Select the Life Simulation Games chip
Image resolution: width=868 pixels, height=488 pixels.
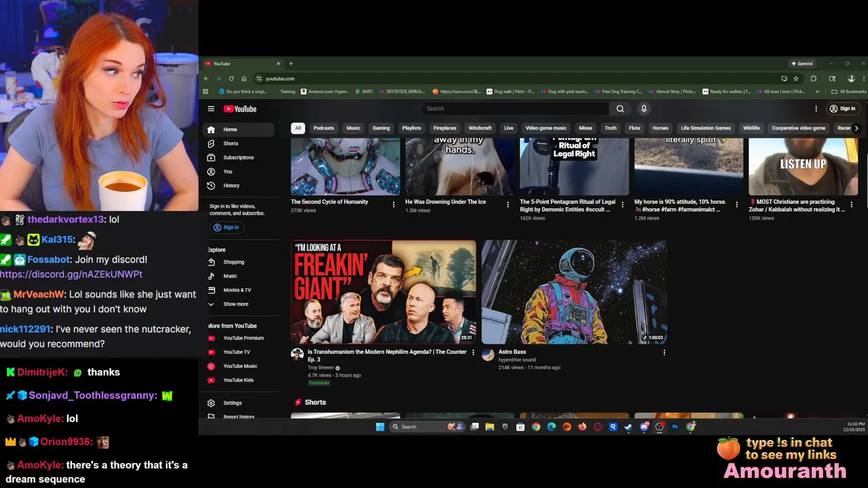point(706,128)
